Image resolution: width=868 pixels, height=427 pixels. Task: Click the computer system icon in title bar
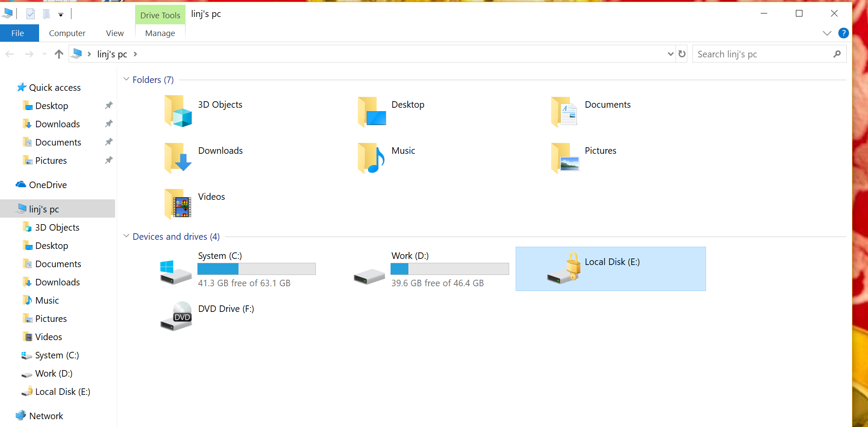7,14
